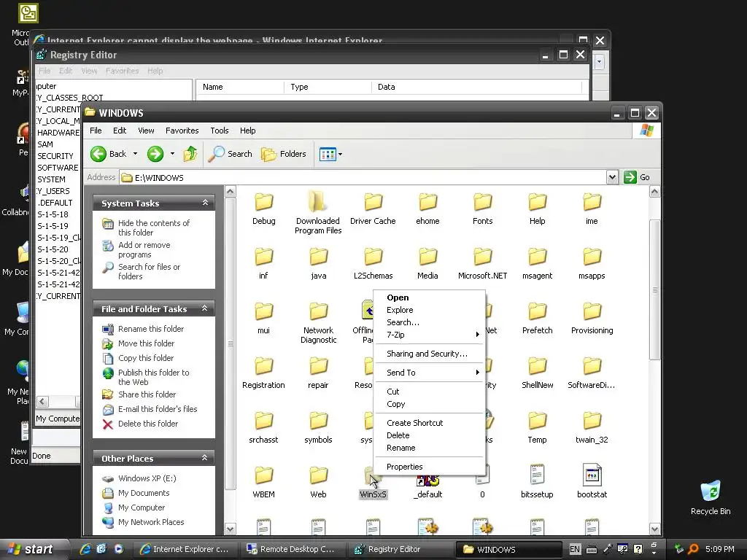Viewport: 747px width, 560px height.
Task: Select the twain_32 folder
Action: (592, 428)
